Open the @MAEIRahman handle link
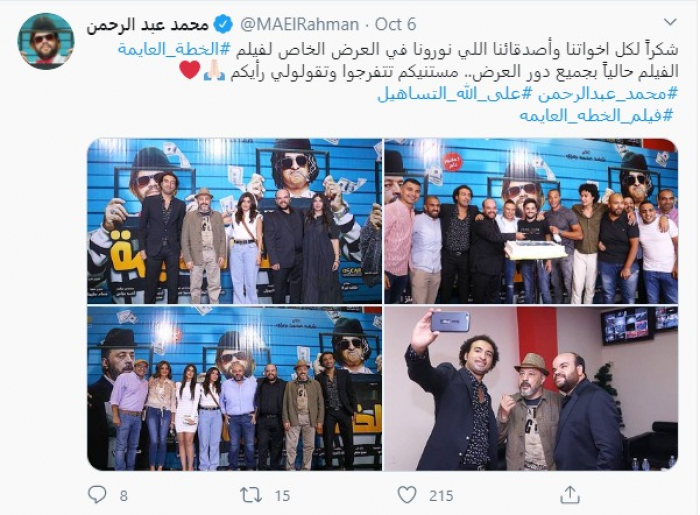The height and width of the screenshot is (515, 700). pos(299,25)
